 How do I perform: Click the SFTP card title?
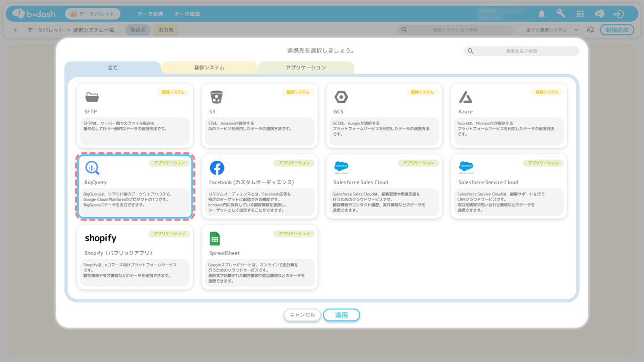click(x=90, y=112)
